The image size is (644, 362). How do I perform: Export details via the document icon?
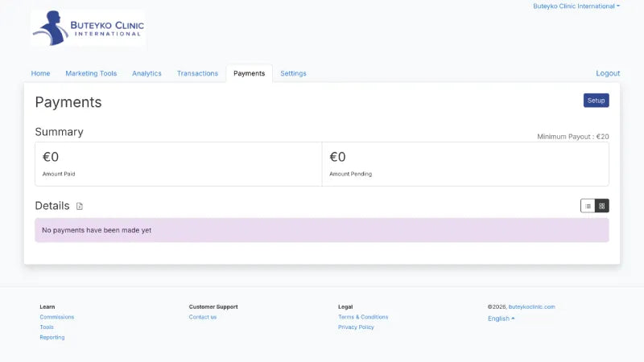80,206
